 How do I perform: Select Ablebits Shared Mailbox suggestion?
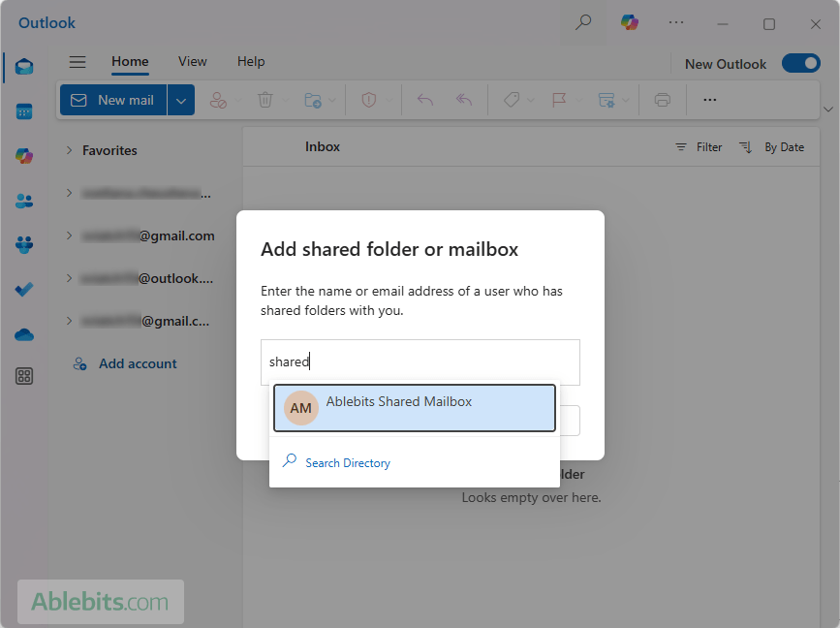pos(414,408)
